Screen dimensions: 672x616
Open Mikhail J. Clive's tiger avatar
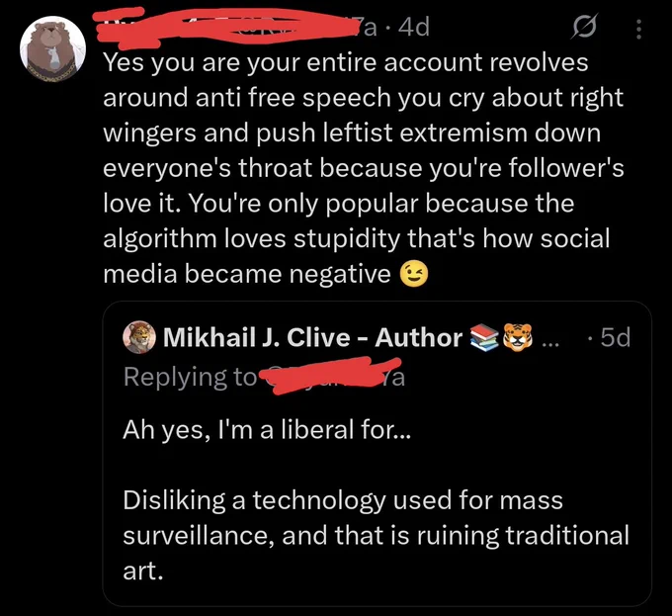tap(139, 337)
